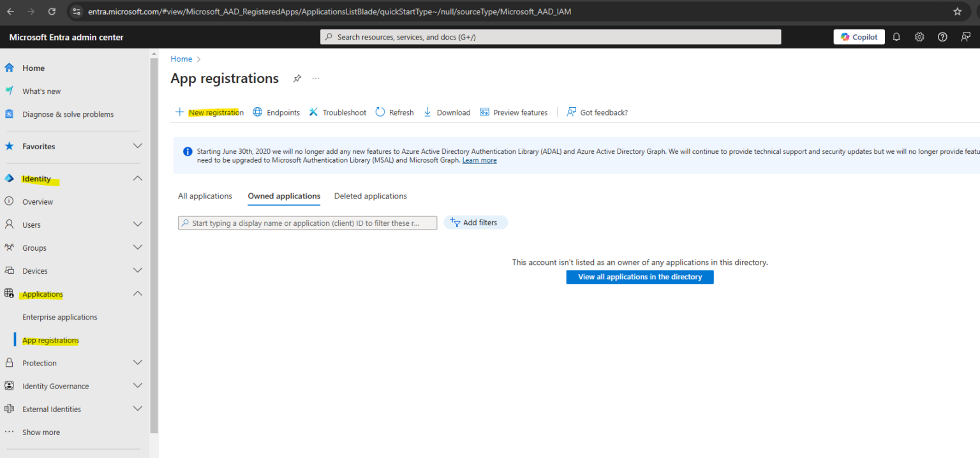Switch to the All applications tab
The height and width of the screenshot is (458, 980).
pyautogui.click(x=205, y=196)
